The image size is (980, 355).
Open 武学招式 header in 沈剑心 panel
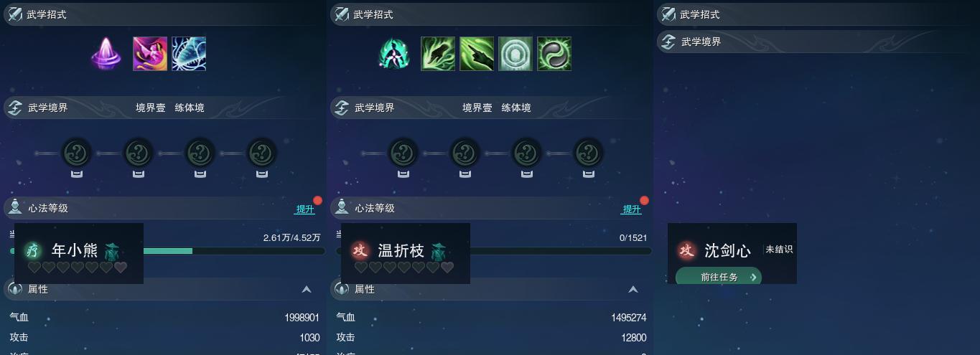818,14
